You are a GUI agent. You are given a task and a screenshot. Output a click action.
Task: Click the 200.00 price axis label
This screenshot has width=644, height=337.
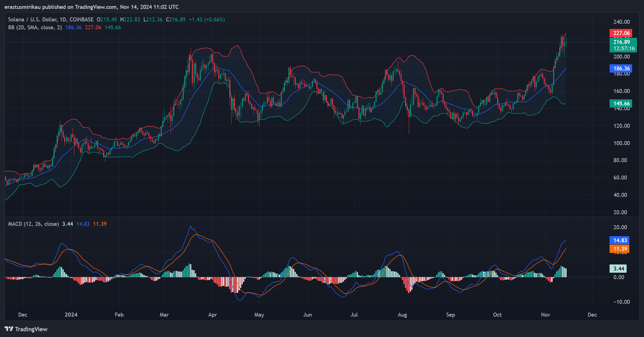621,57
